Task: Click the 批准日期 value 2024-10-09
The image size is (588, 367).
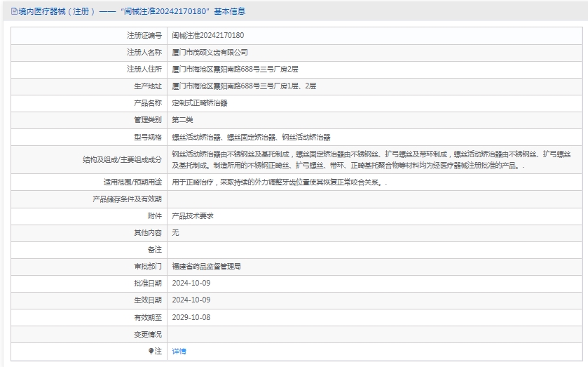Action: click(x=191, y=283)
